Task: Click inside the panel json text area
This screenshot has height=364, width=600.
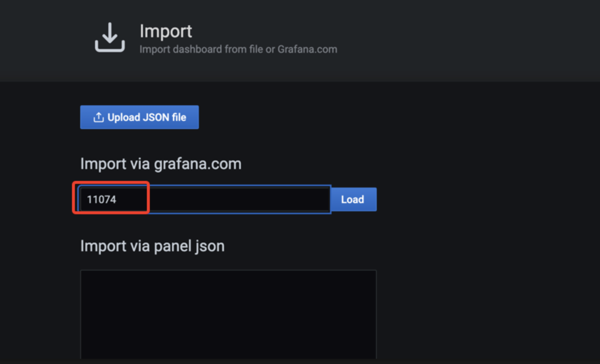Action: [228, 314]
